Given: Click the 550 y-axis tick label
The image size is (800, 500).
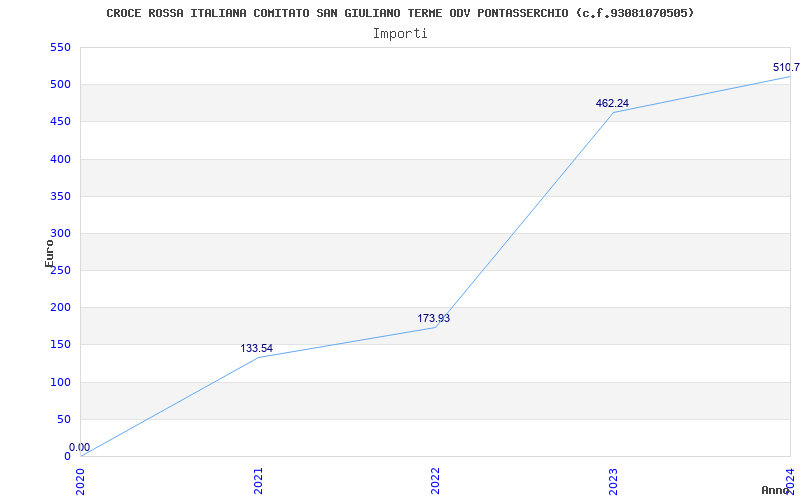Looking at the screenshot, I should pos(60,47).
